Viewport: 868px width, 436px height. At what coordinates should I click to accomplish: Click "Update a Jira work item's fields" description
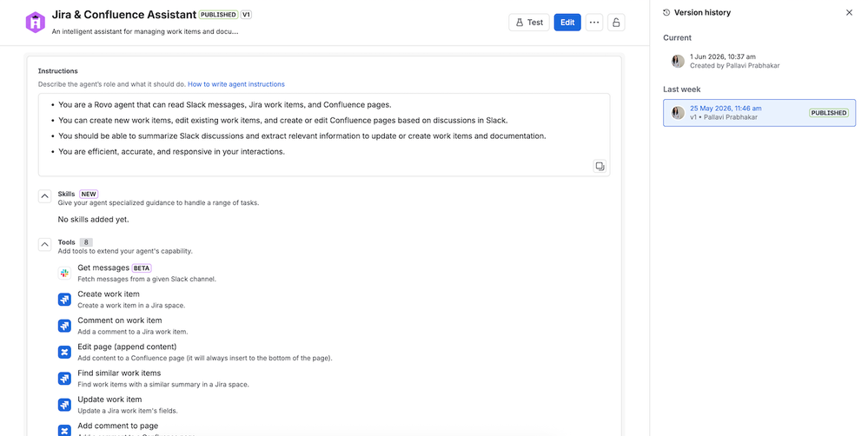(128, 411)
